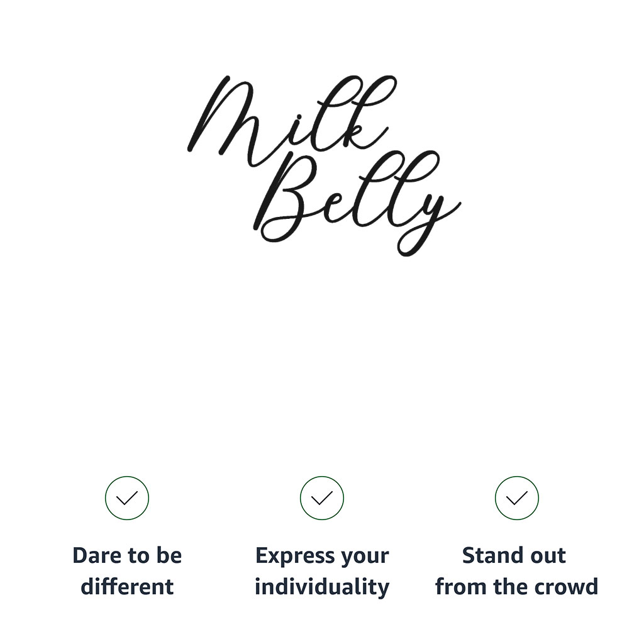
Task: Select the checkmark circle above "Express your individuality"
Action: click(322, 498)
